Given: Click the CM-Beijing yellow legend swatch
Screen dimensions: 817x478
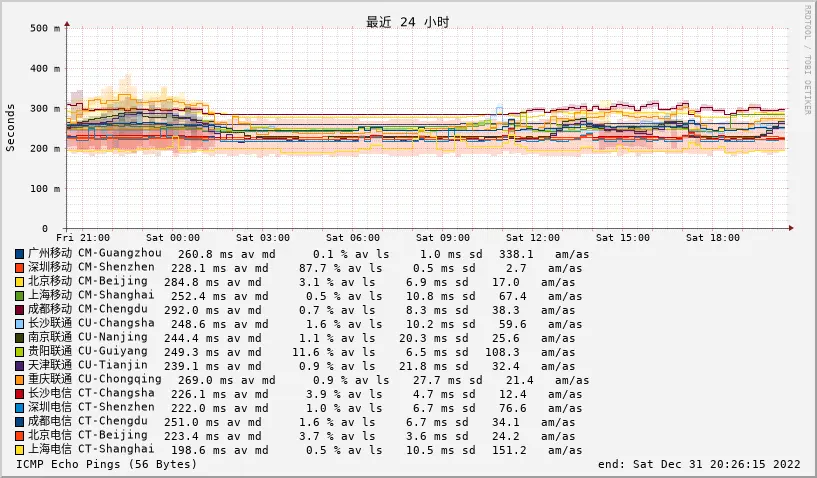Looking at the screenshot, I should pos(20,282).
